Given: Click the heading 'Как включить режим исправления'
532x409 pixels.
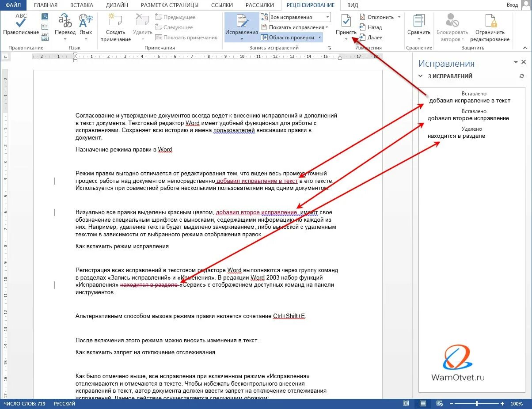Looking at the screenshot, I should (122, 246).
